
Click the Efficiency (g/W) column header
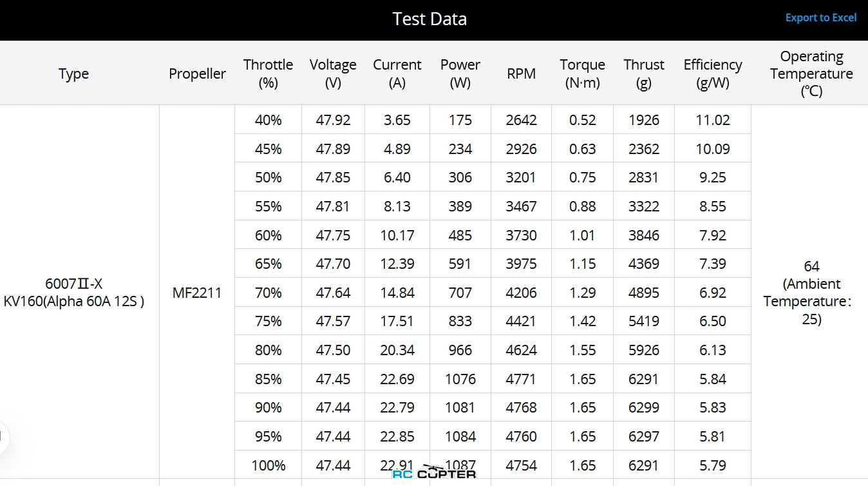(x=712, y=73)
